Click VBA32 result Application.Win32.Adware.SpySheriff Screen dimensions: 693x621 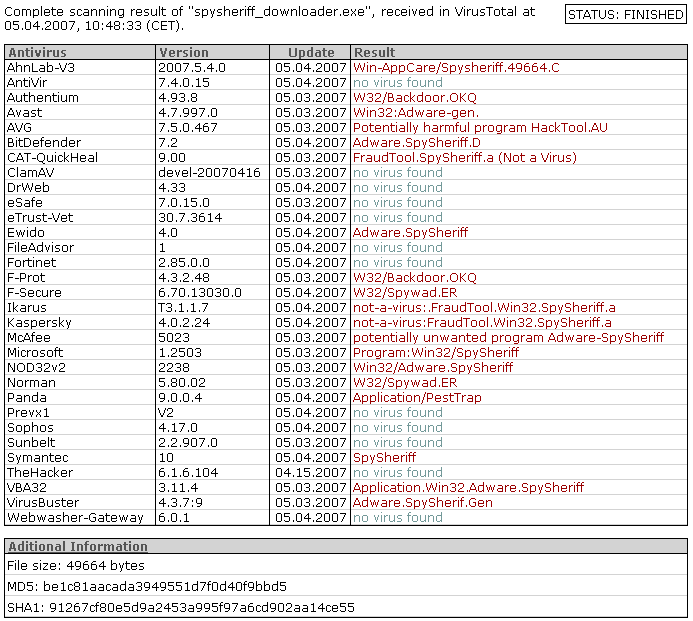(468, 488)
